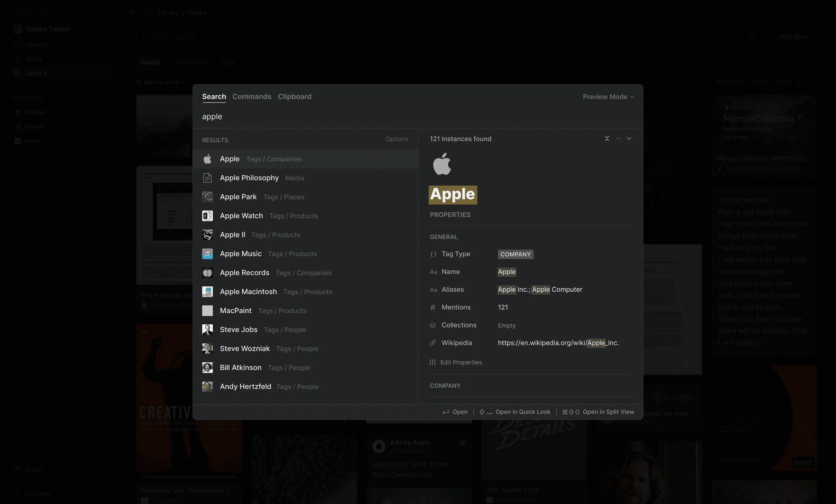Click the Collections value Empty
The image size is (836, 504).
pyautogui.click(x=507, y=326)
